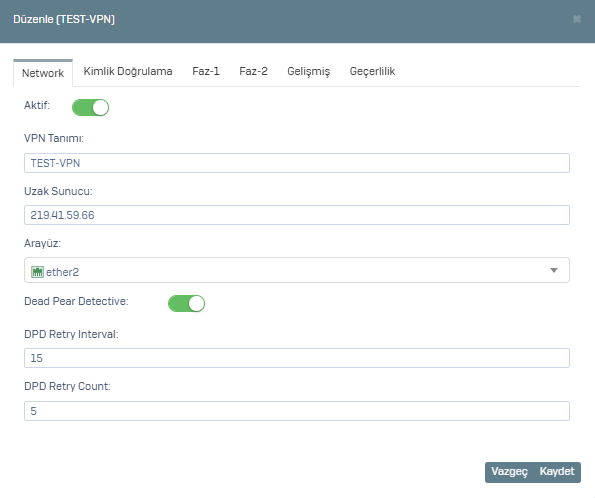Click the Uzak Sunucu IP address field
Image resolution: width=595 pixels, height=498 pixels.
(x=297, y=215)
